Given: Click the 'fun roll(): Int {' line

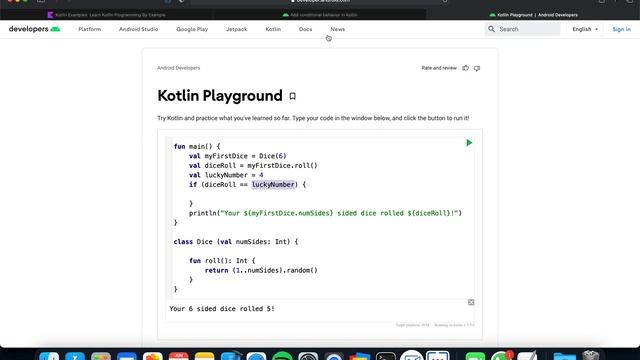Looking at the screenshot, I should point(222,260).
